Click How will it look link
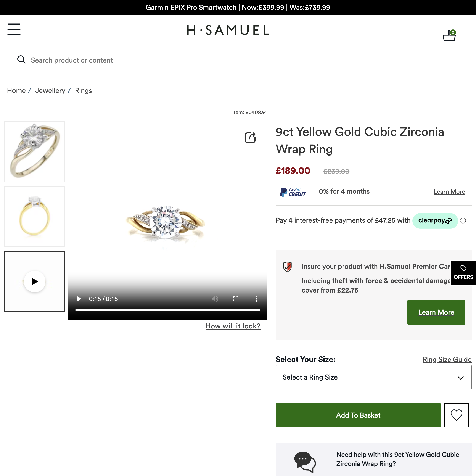The image size is (476, 476). click(233, 326)
